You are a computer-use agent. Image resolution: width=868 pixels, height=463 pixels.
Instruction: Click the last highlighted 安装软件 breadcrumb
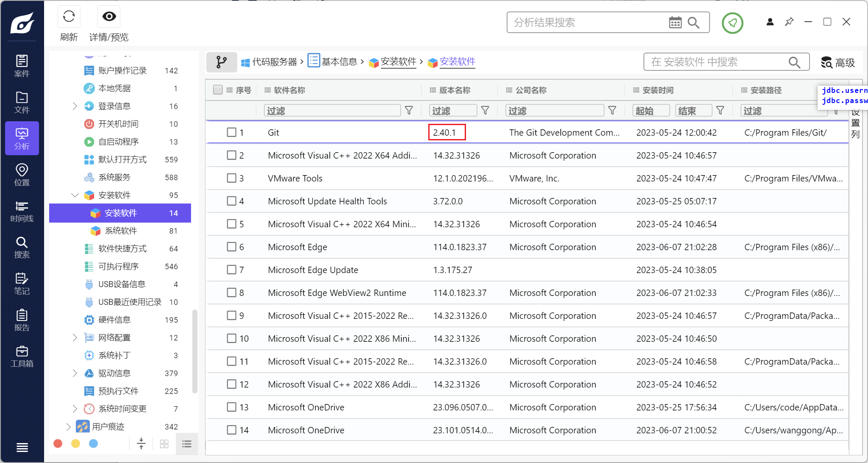pyautogui.click(x=452, y=62)
